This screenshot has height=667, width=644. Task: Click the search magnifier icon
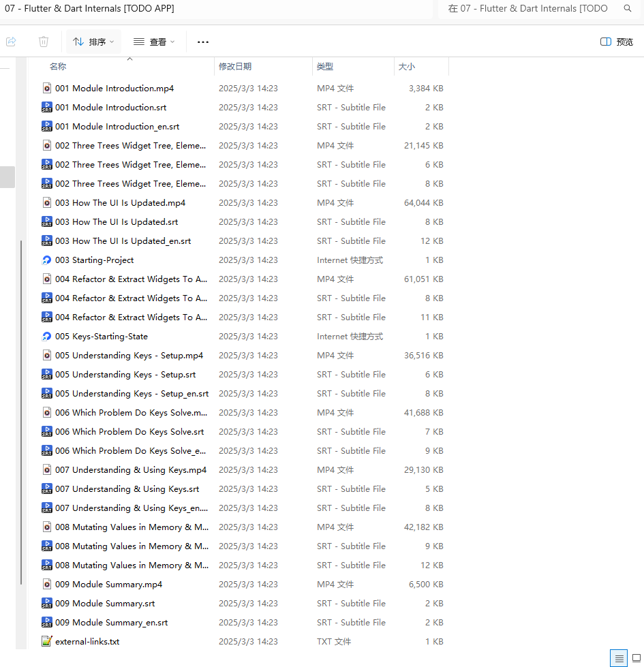[x=628, y=8]
